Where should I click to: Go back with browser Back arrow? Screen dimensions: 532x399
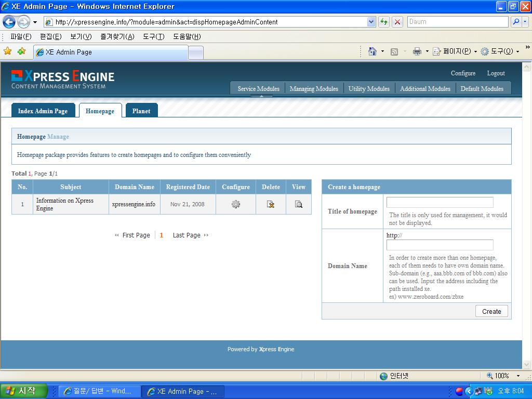tap(9, 22)
